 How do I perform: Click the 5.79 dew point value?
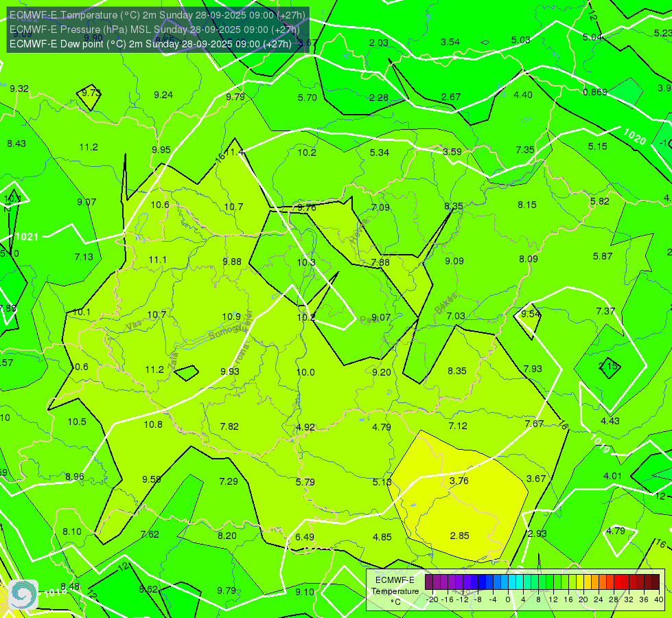coord(305,483)
